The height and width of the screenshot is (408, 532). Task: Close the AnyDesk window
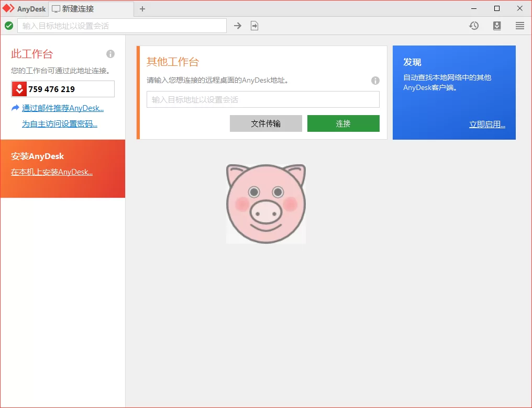[x=520, y=8]
